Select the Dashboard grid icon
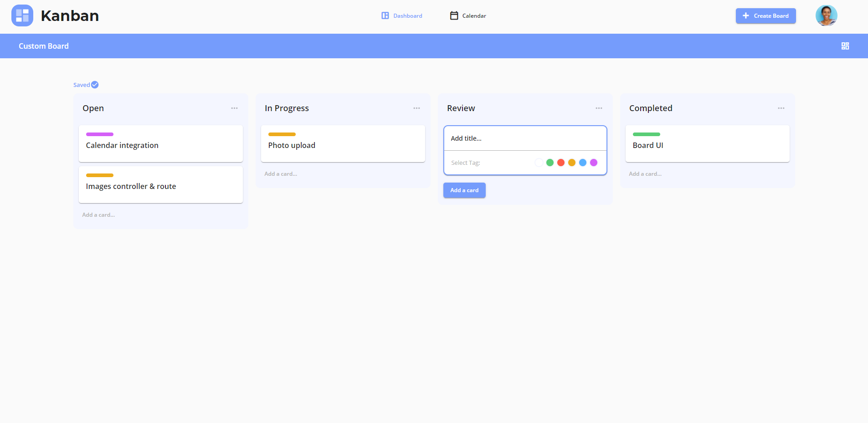This screenshot has width=868, height=423. [x=385, y=15]
